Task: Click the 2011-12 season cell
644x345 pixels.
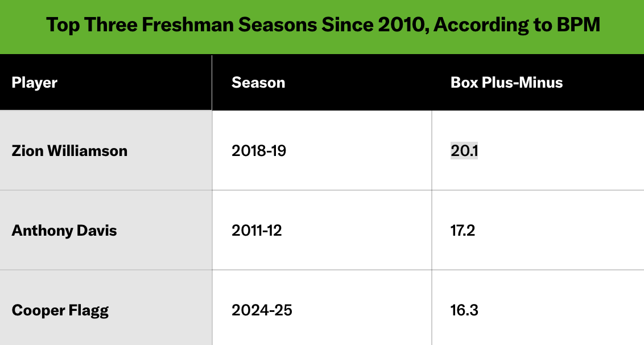Action: [257, 231]
